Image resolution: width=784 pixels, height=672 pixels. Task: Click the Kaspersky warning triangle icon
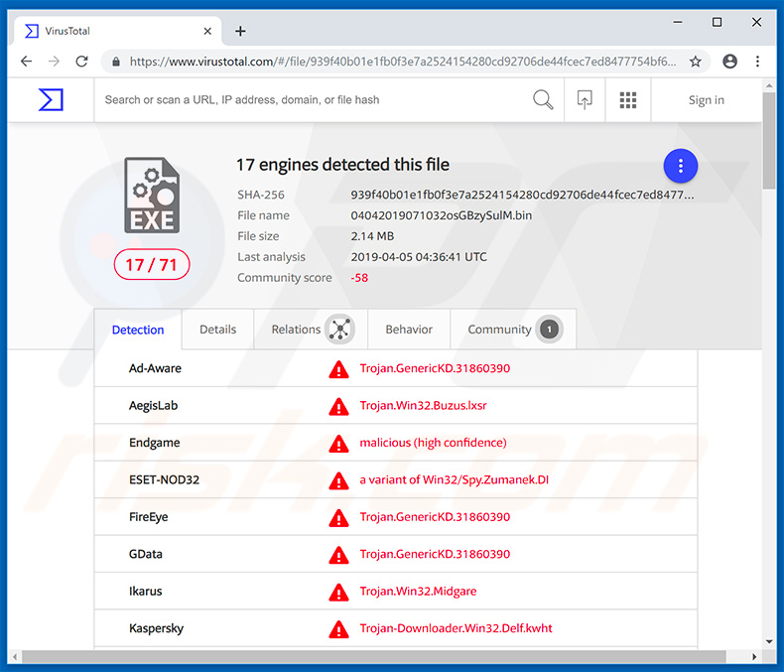pos(338,629)
